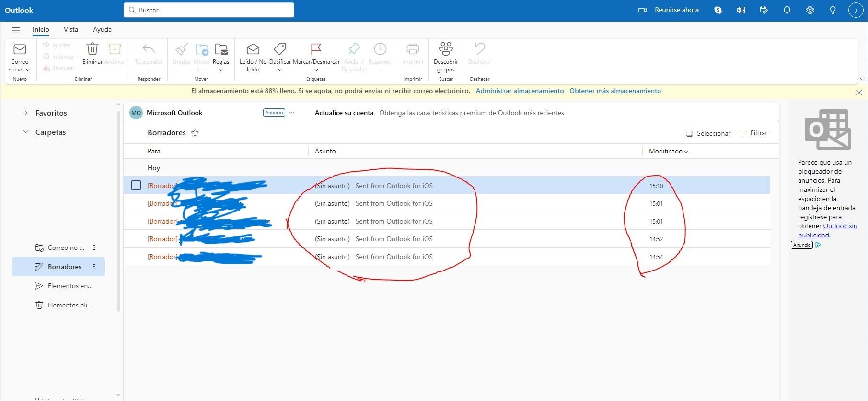The image size is (868, 401).
Task: Open Reglas dropdown arrow
Action: coord(221,70)
